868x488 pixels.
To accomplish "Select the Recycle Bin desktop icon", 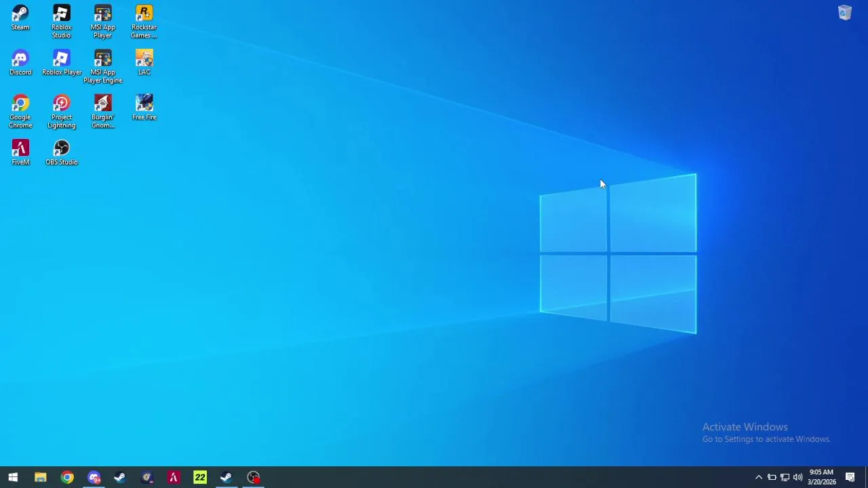I will [844, 13].
